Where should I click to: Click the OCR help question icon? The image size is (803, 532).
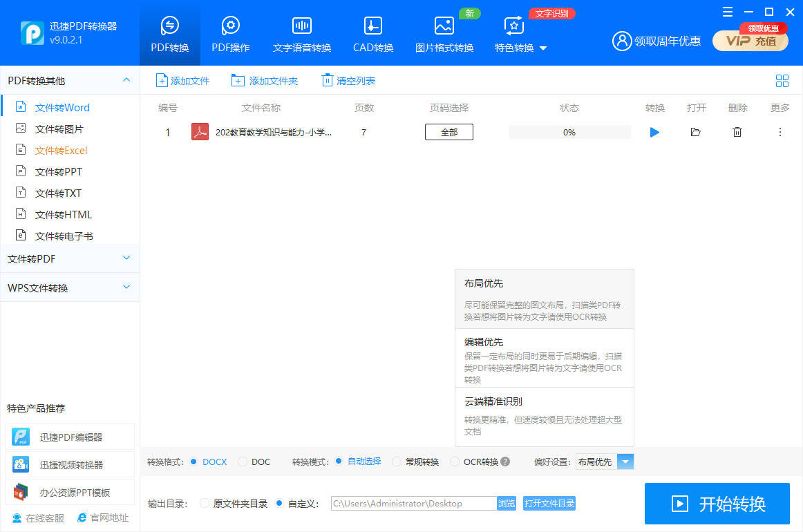pos(505,462)
